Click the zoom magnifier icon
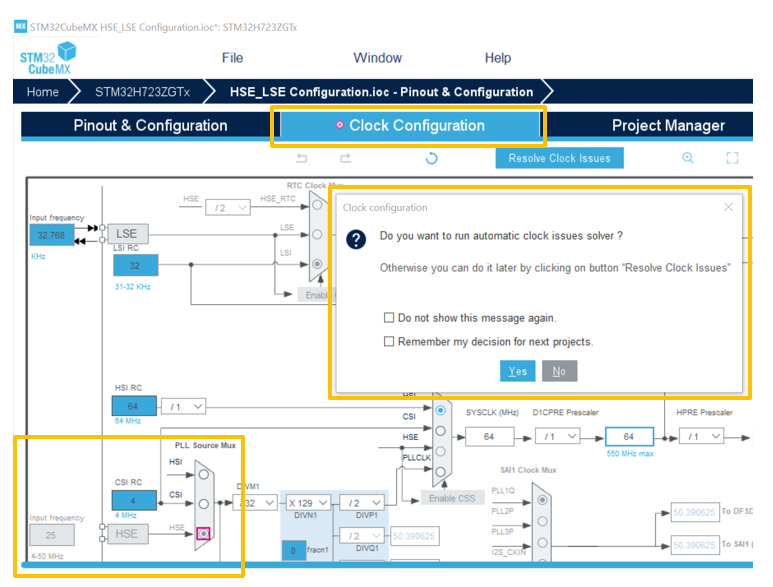773x587 pixels. tap(688, 158)
